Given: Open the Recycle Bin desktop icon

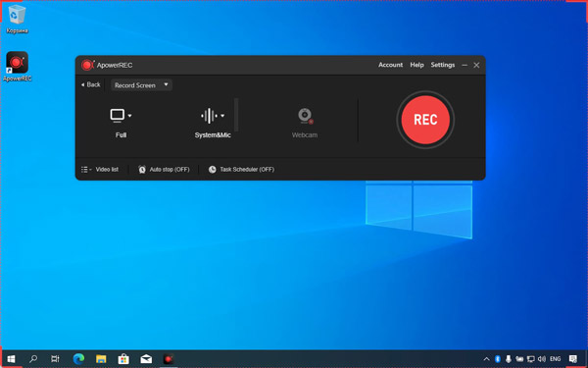Looking at the screenshot, I should (x=17, y=19).
